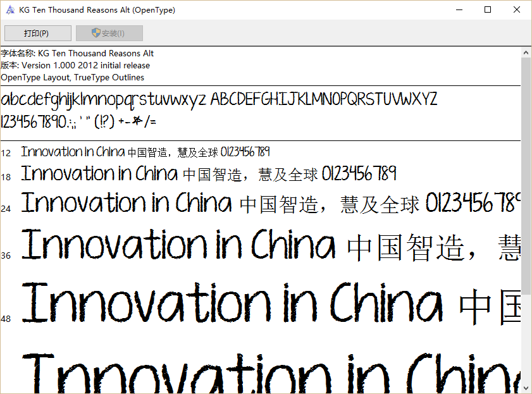The height and width of the screenshot is (394, 532).
Task: Click the digits and punctuation sample line
Action: (78, 121)
